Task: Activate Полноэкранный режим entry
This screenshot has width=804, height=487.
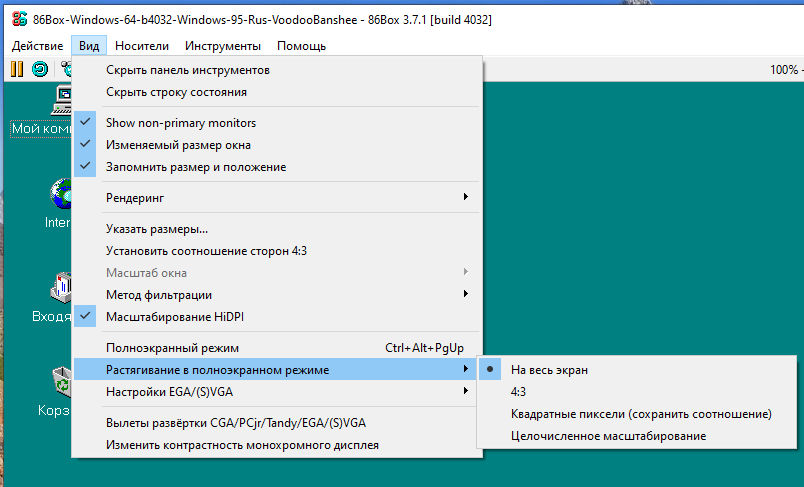Action: [x=276, y=348]
